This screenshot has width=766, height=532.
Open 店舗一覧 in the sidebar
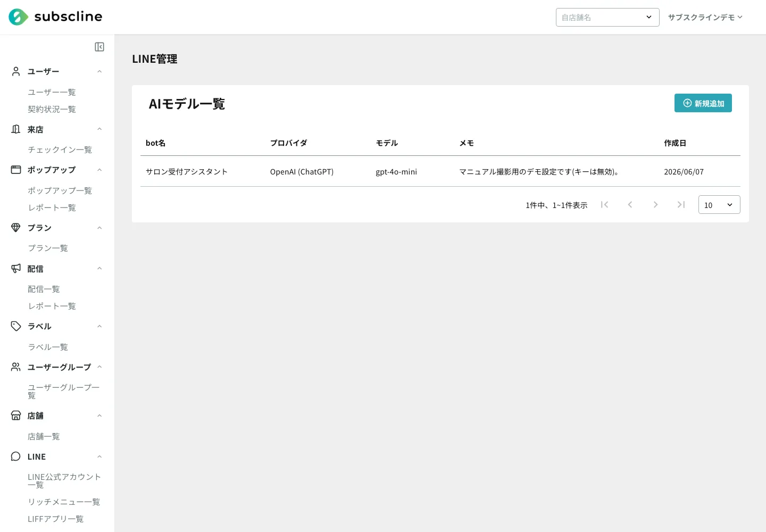44,436
